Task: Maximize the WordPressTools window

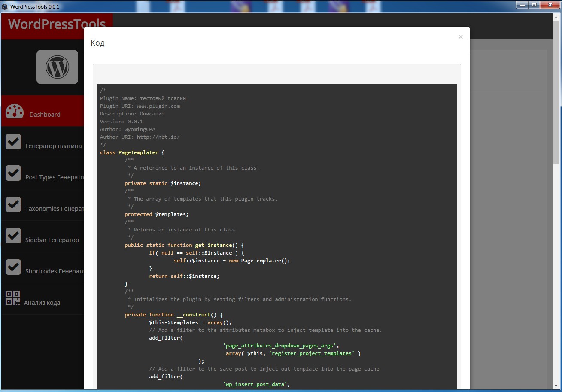Action: pos(534,5)
